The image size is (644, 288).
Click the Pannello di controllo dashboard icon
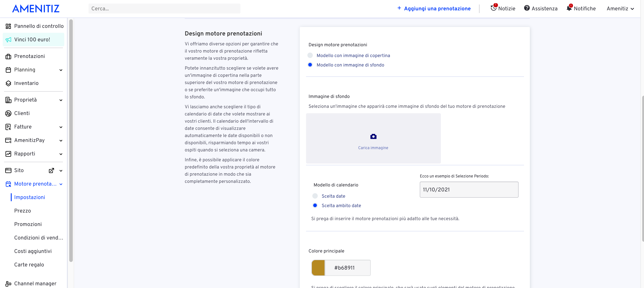coord(8,26)
